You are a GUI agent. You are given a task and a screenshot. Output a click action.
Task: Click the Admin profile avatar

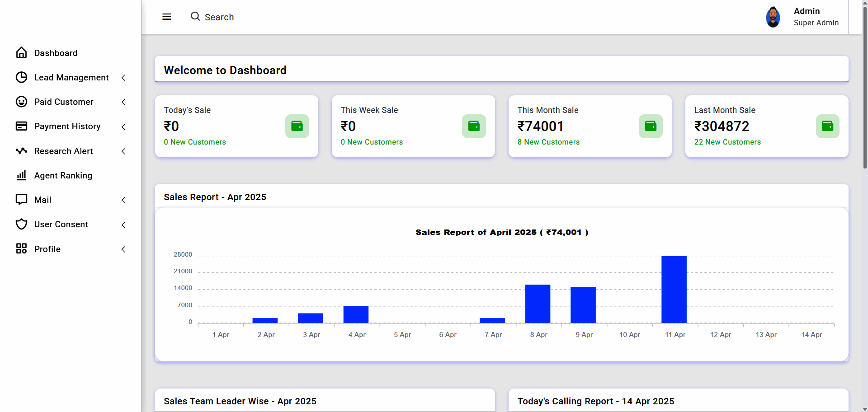(x=773, y=17)
